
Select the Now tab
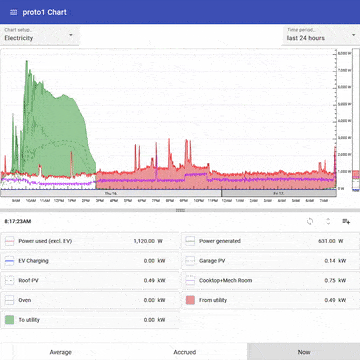[304, 352]
